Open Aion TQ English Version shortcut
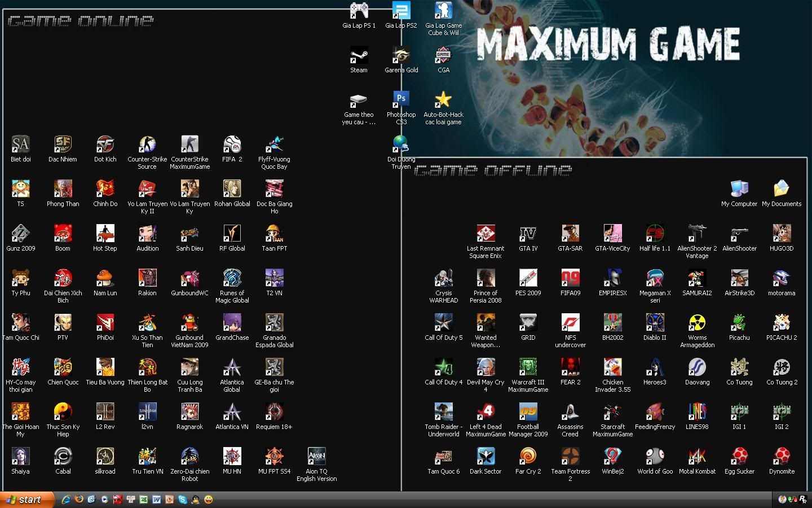This screenshot has height=508, width=812. point(316,457)
